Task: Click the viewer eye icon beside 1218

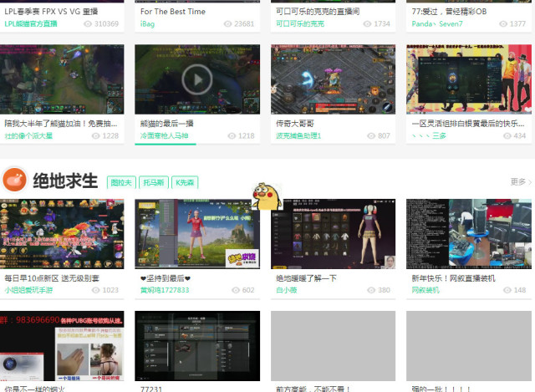Action: tap(232, 135)
